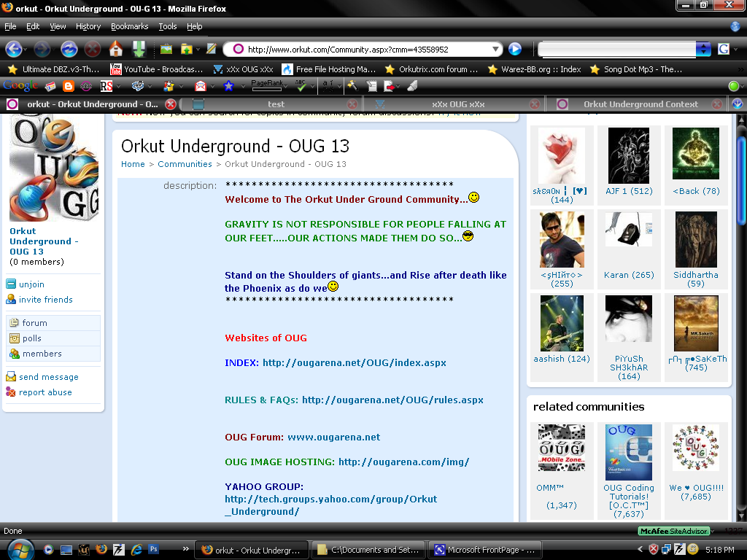Click the orange Blogger icon on Google toolbar
The width and height of the screenshot is (747, 560).
tap(69, 86)
